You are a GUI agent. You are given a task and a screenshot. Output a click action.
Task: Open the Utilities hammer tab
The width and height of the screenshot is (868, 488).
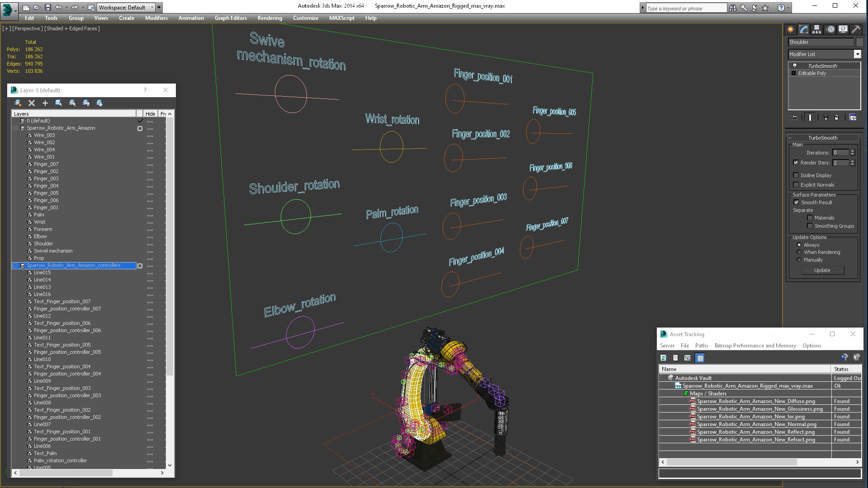856,29
